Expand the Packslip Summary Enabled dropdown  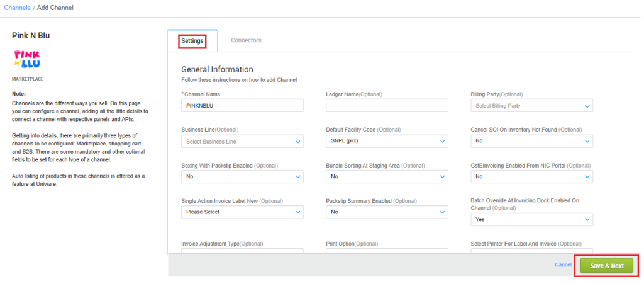point(387,212)
